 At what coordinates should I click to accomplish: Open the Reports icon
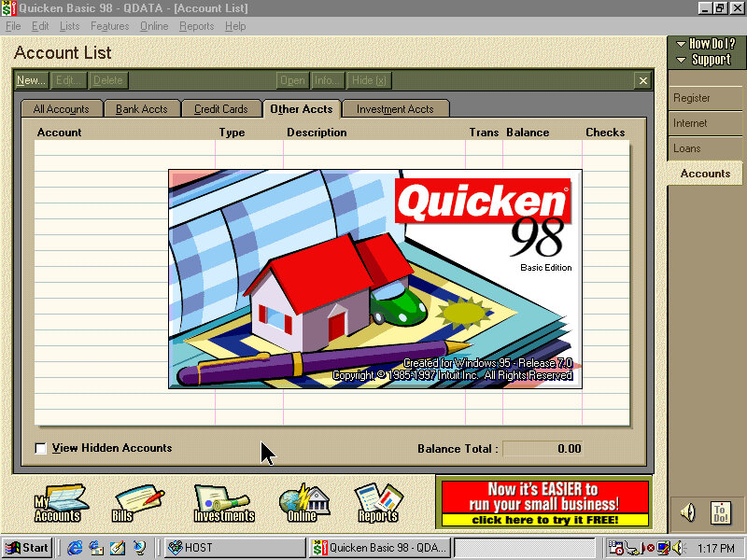pyautogui.click(x=378, y=503)
